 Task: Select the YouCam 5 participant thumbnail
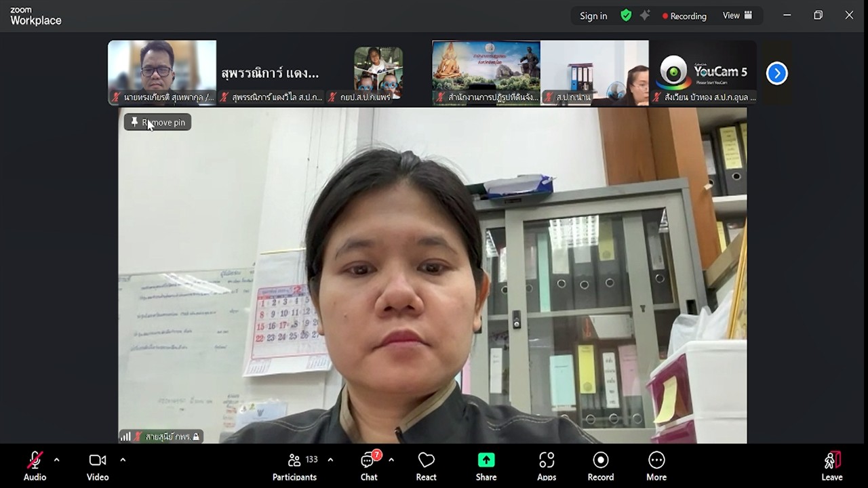pyautogui.click(x=703, y=72)
